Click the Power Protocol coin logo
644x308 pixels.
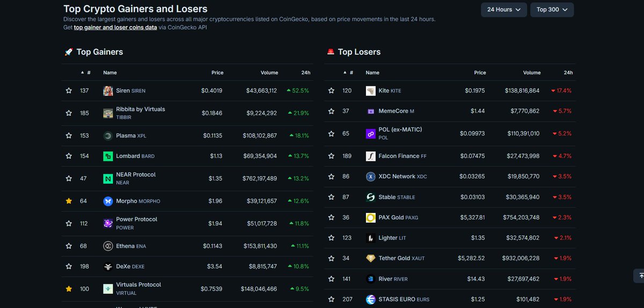108,223
